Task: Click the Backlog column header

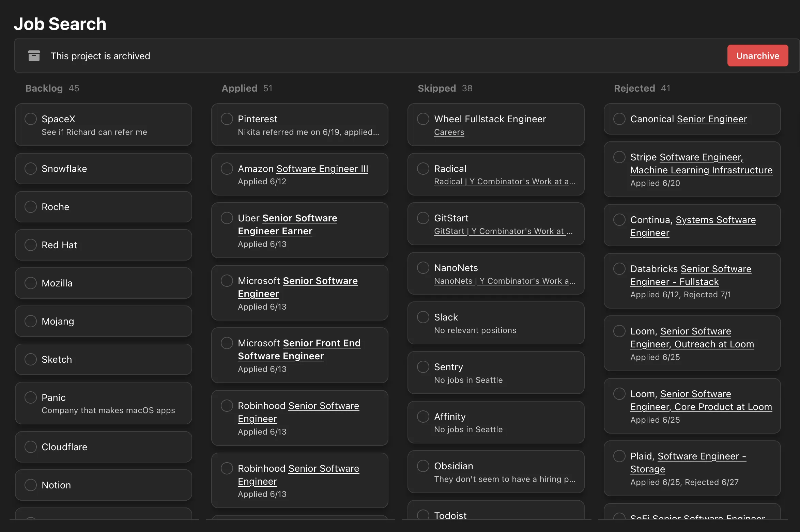Action: 44,88
